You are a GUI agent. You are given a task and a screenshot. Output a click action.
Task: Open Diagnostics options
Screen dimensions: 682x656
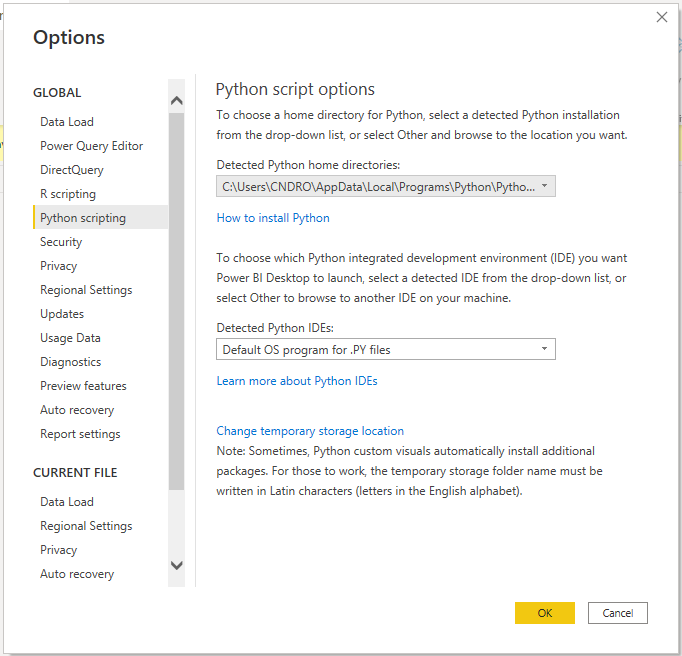coord(70,361)
